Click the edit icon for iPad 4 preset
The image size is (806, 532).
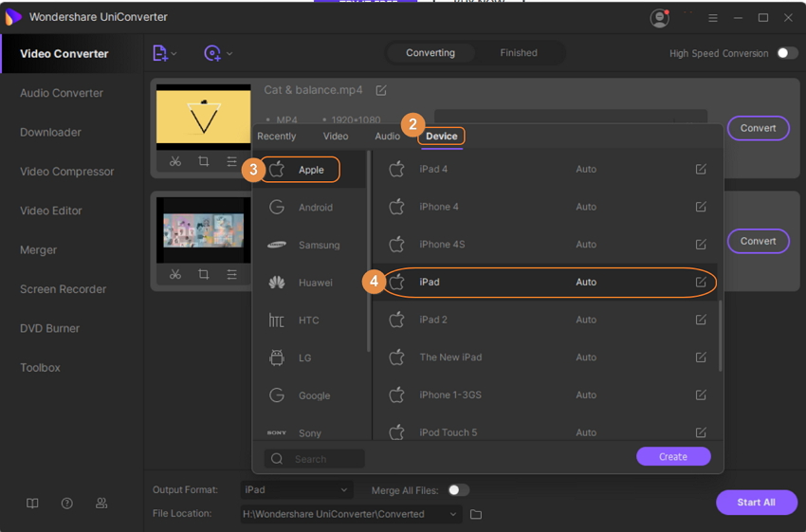pyautogui.click(x=701, y=169)
